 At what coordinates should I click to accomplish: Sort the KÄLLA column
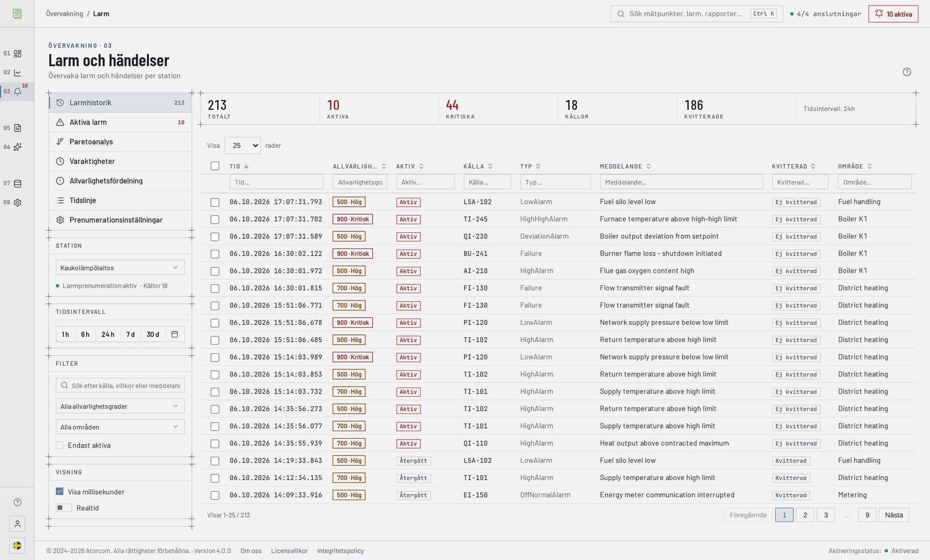coord(490,166)
